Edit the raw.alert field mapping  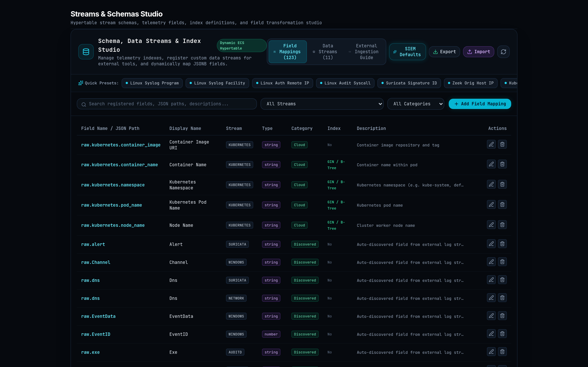tap(491, 244)
